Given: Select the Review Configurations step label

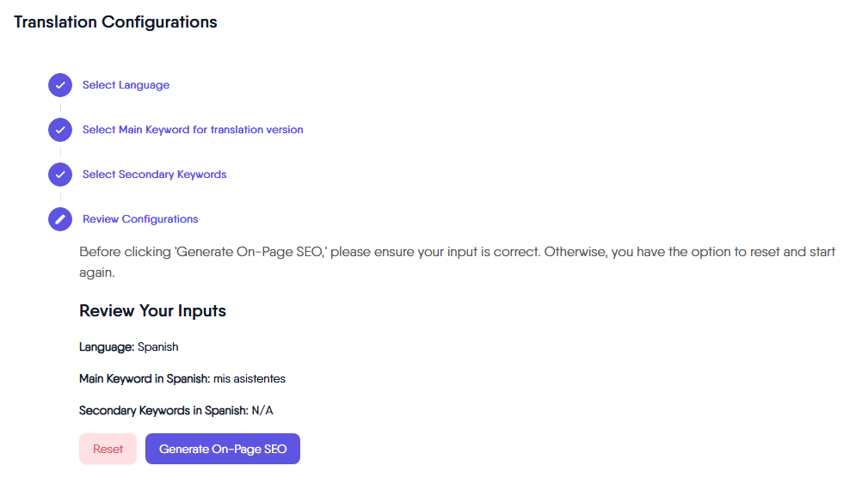Looking at the screenshot, I should point(140,219).
